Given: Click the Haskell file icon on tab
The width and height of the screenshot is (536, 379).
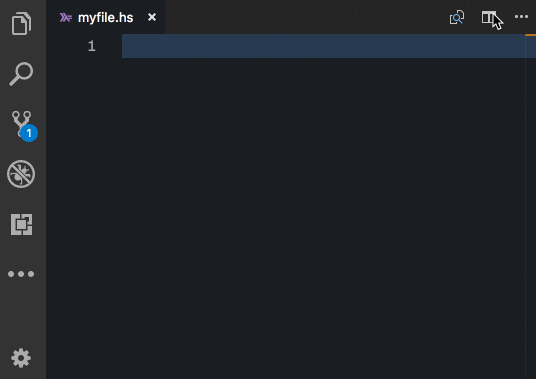Looking at the screenshot, I should point(66,17).
